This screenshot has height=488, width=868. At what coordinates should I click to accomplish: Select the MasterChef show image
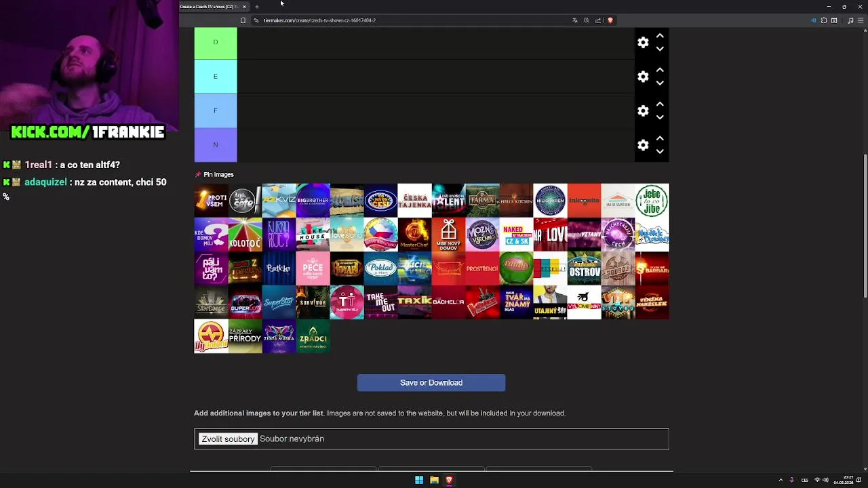click(x=414, y=235)
